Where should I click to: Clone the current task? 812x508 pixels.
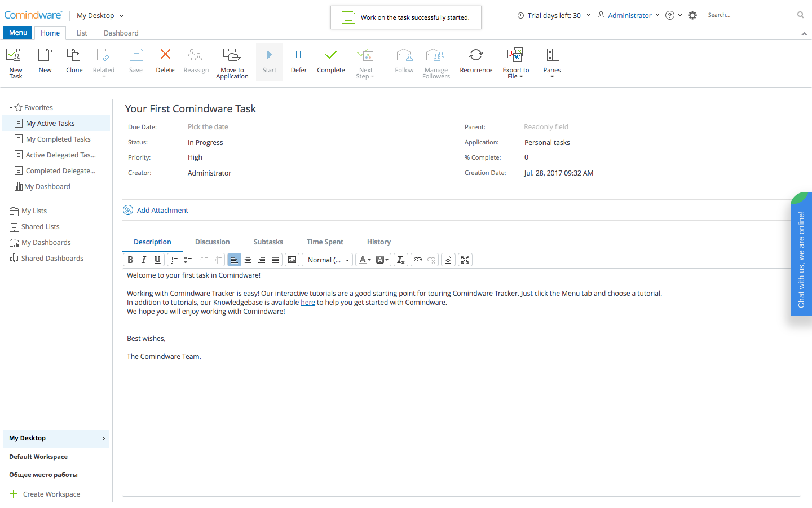74,61
